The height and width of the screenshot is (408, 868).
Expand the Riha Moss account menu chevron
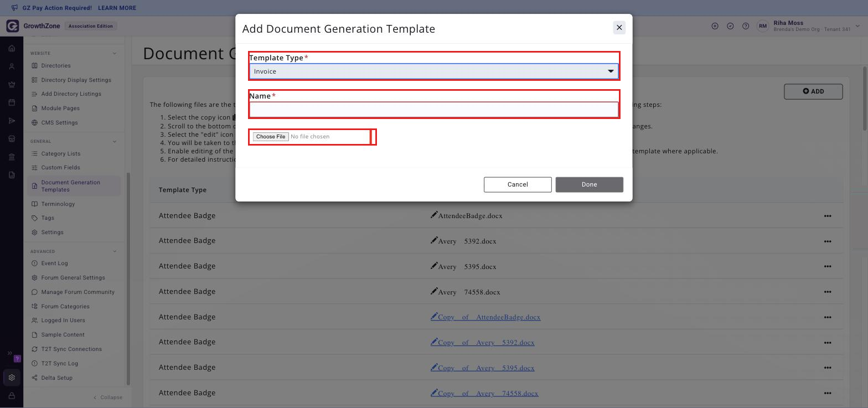coord(858,26)
